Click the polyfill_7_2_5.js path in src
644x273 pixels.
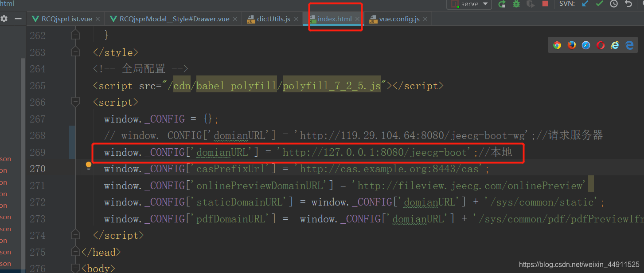click(332, 86)
